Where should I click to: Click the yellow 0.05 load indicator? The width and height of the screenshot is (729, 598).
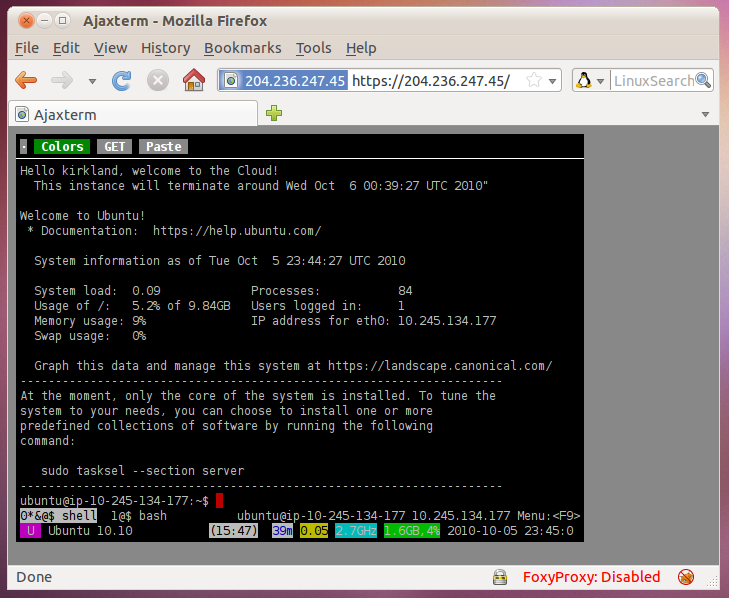(x=314, y=531)
